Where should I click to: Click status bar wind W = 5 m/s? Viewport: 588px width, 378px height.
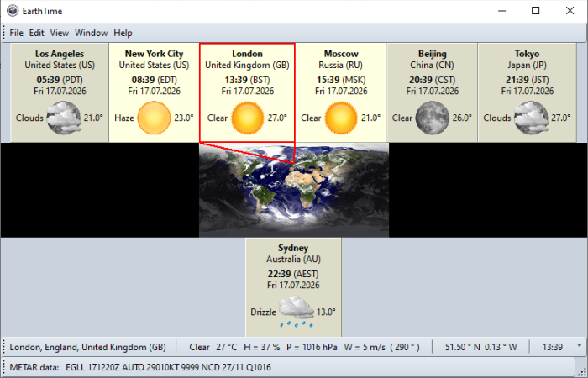pyautogui.click(x=365, y=347)
